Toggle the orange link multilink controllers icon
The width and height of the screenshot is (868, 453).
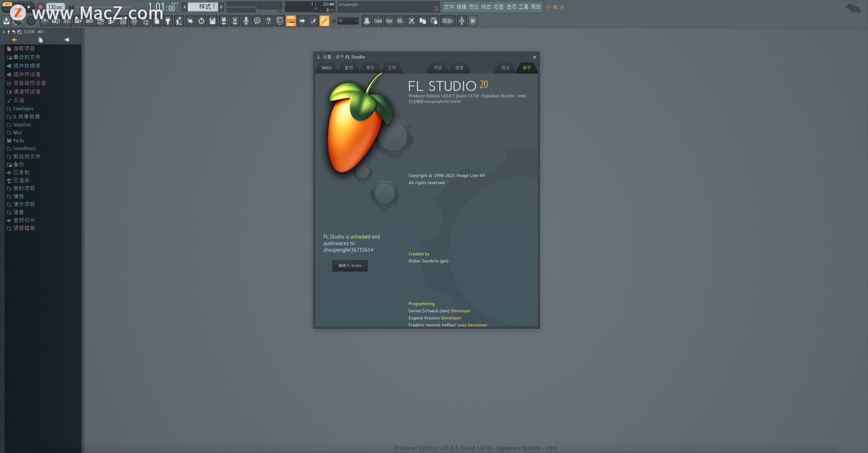pos(324,21)
